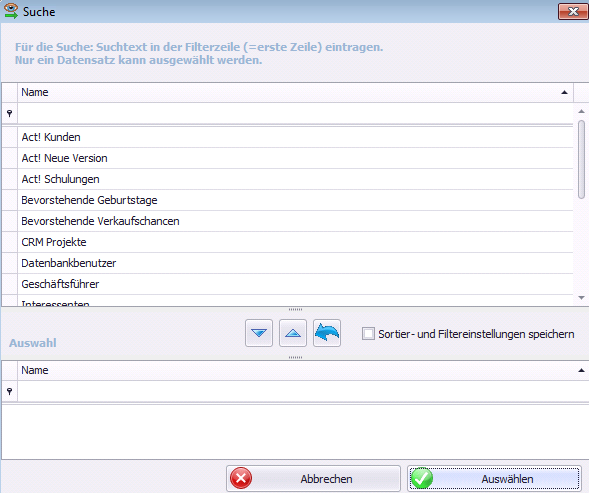Click the Auswahl filter row text field
This screenshot has height=493, width=589.
click(x=303, y=392)
